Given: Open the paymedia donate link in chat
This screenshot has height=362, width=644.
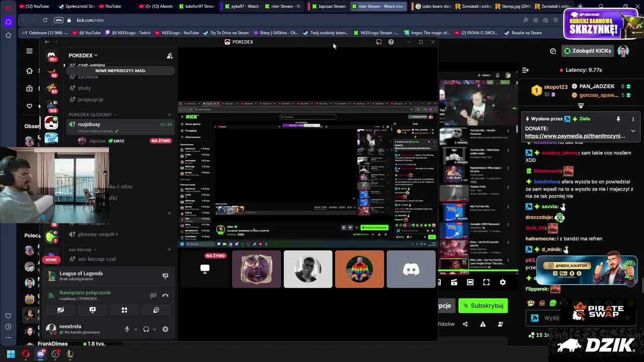Looking at the screenshot, I should [575, 136].
